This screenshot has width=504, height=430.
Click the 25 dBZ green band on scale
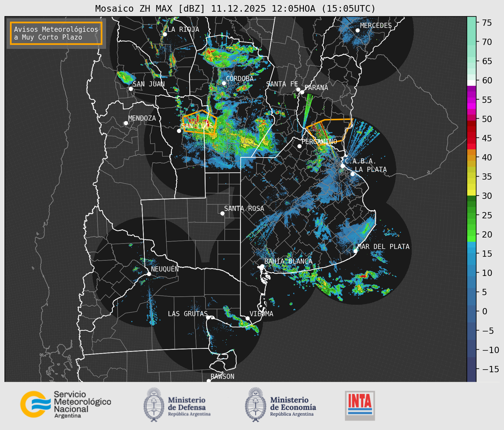click(x=471, y=215)
